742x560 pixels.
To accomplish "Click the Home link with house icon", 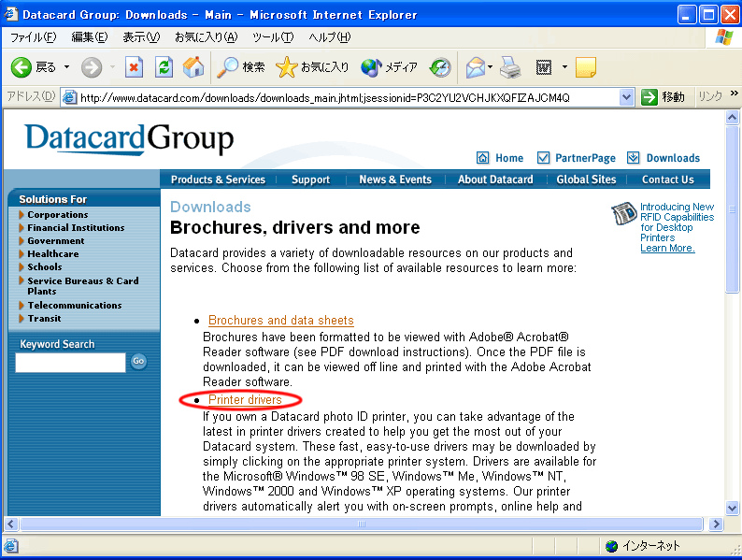I will [x=500, y=158].
